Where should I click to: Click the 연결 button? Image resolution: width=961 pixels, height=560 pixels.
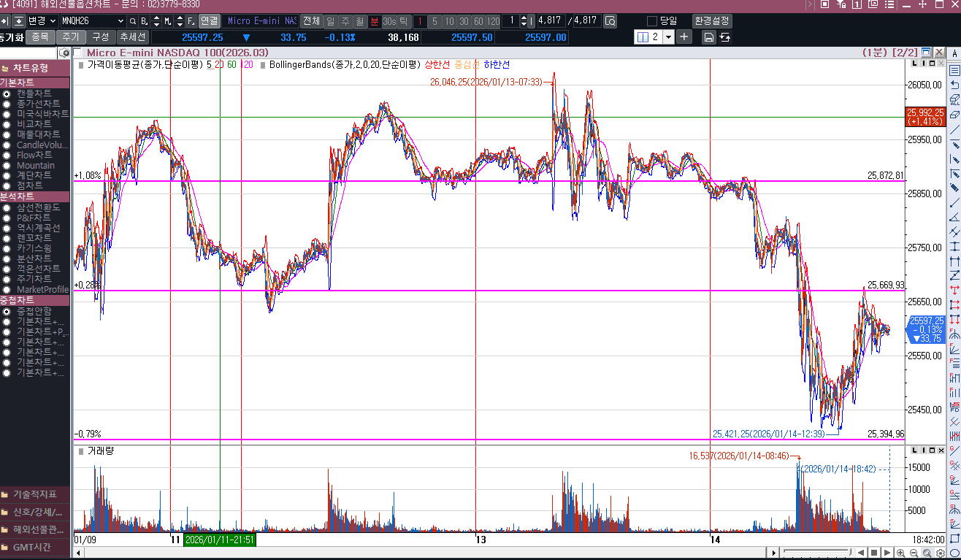[x=210, y=21]
